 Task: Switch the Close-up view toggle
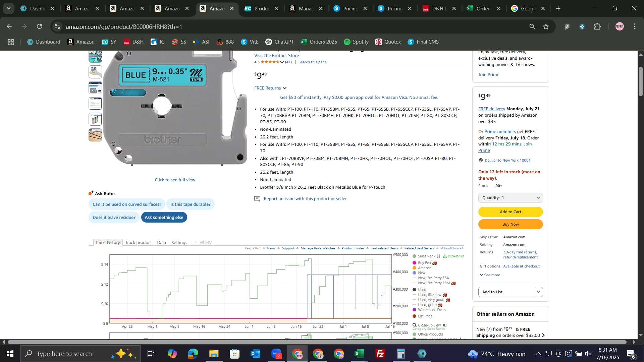click(x=445, y=325)
